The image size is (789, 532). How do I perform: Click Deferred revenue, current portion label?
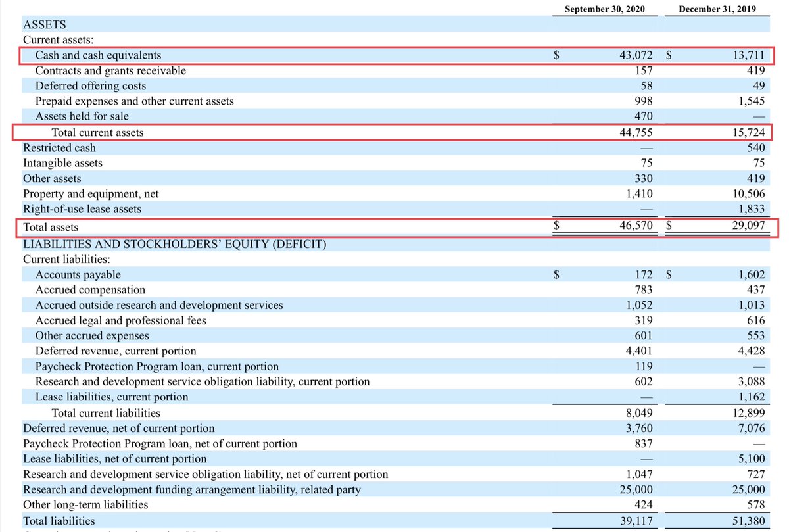coord(116,351)
